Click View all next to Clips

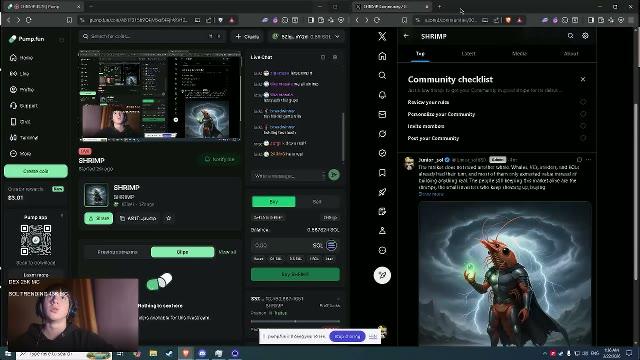click(227, 252)
